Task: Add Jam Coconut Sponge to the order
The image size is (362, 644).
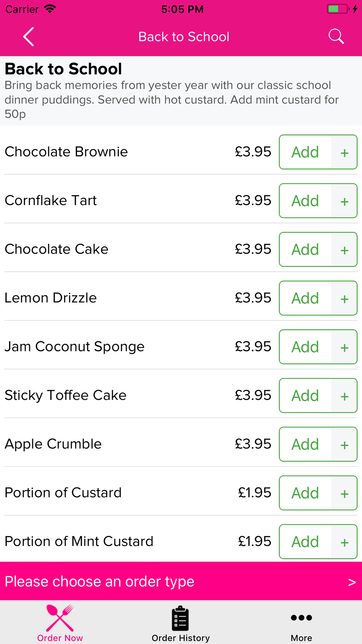Action: (x=305, y=347)
